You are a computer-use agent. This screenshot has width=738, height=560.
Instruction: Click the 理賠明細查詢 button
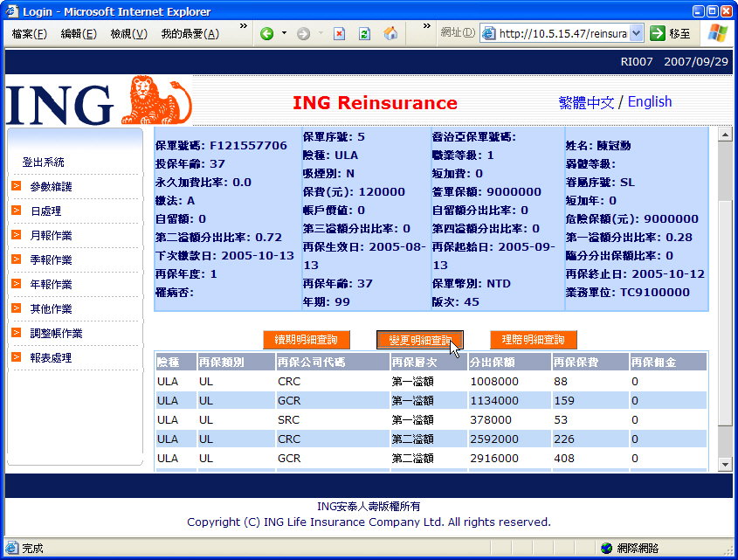[534, 340]
